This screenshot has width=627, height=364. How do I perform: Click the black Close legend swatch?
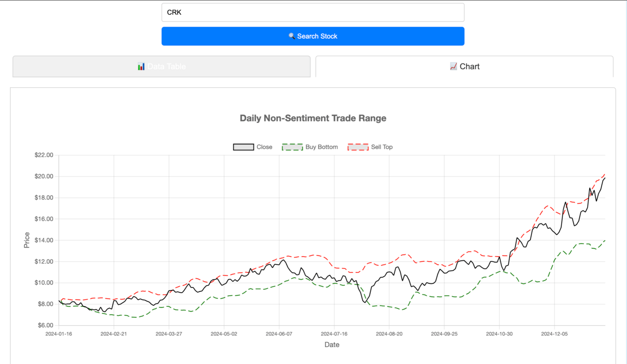(244, 147)
